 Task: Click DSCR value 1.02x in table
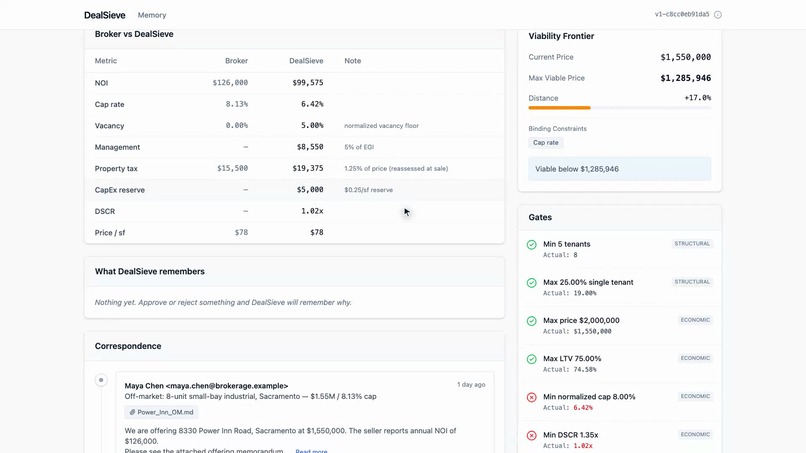coord(312,211)
